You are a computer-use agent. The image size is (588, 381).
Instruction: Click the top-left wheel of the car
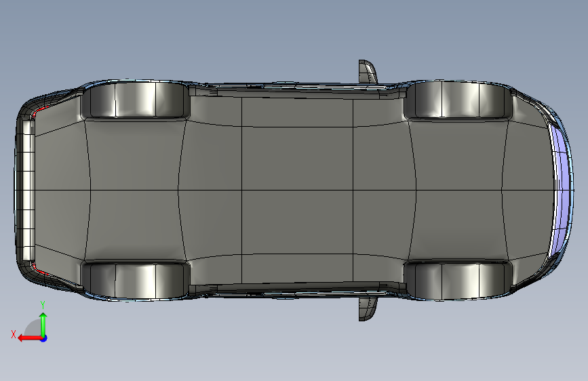pos(136,100)
